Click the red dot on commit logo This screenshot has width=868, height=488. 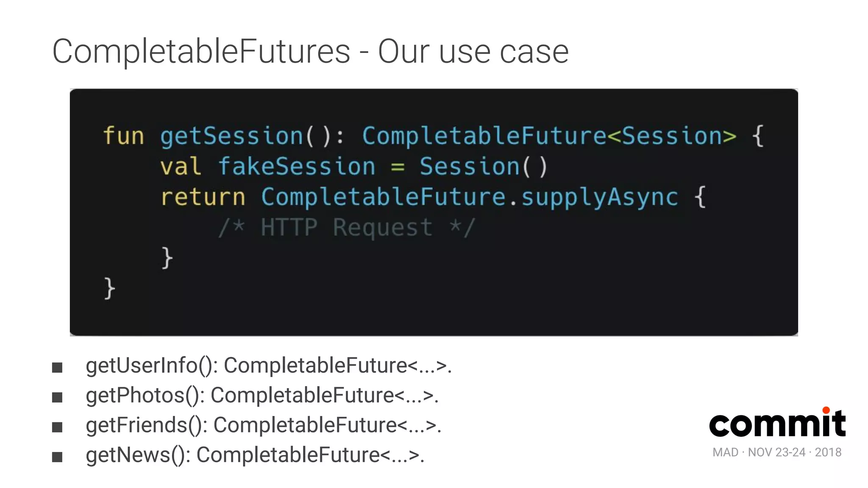826,410
